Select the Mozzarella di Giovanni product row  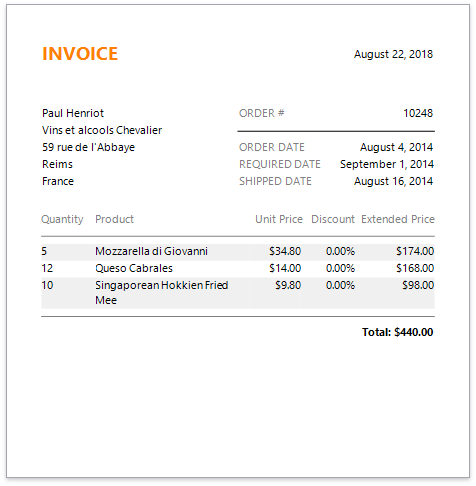(x=238, y=251)
